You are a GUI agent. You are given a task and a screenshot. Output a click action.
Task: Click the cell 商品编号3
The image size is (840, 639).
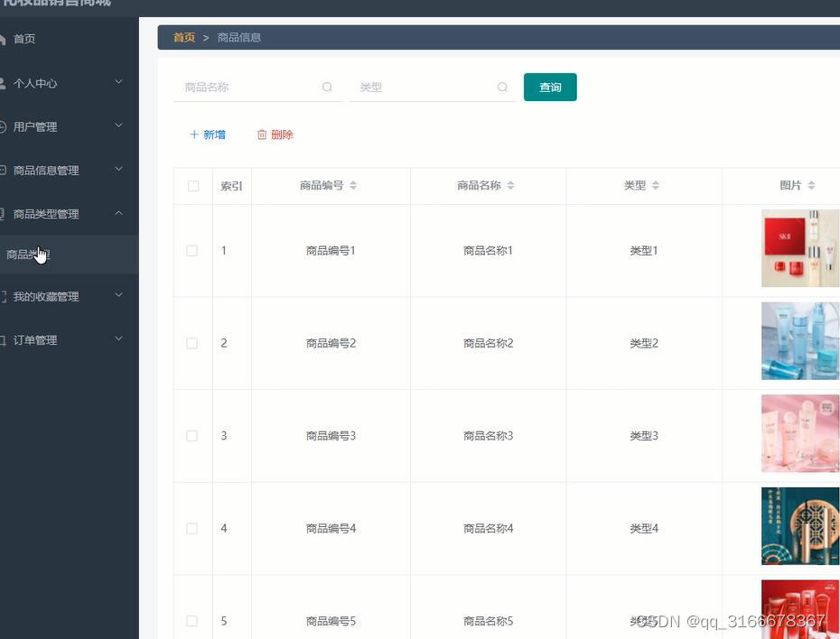point(331,436)
